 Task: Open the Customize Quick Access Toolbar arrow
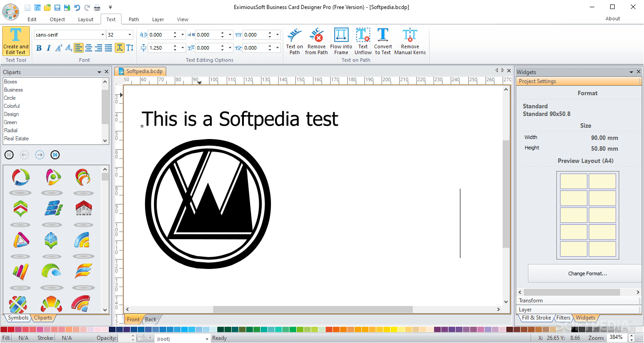[111, 8]
